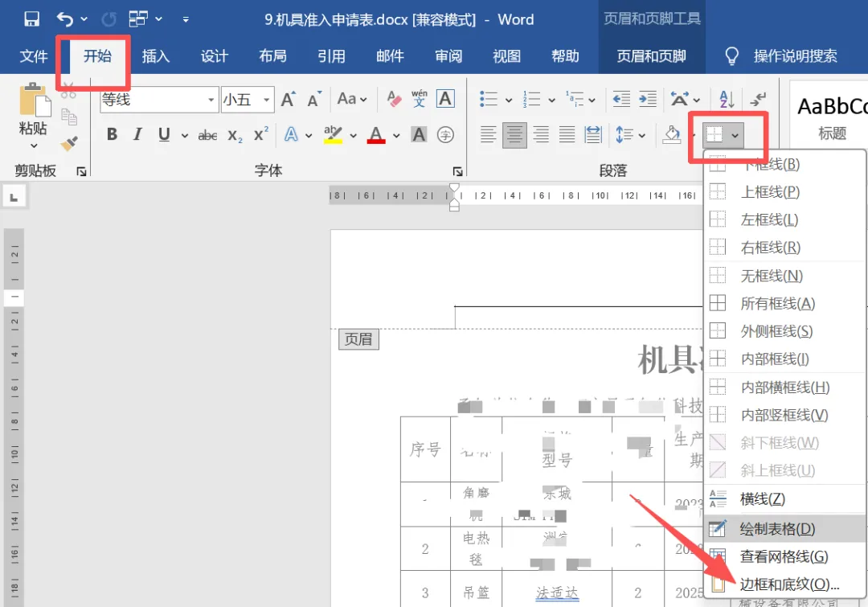Open font color dropdown arrow
The image size is (868, 607).
396,135
